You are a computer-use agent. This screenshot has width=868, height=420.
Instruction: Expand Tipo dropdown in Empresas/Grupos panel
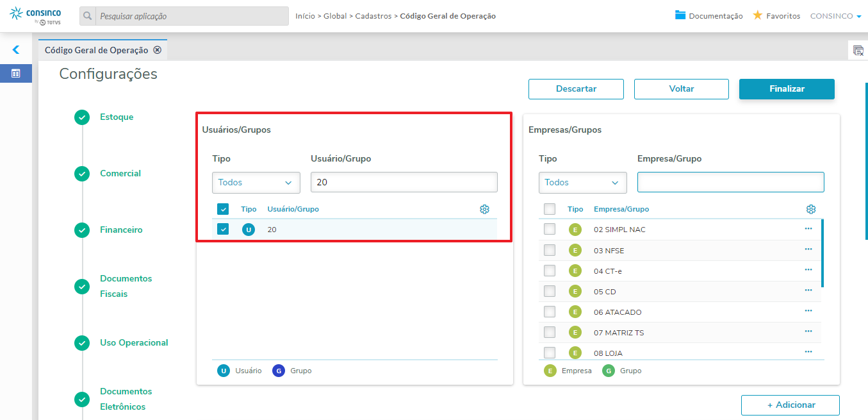pos(583,183)
